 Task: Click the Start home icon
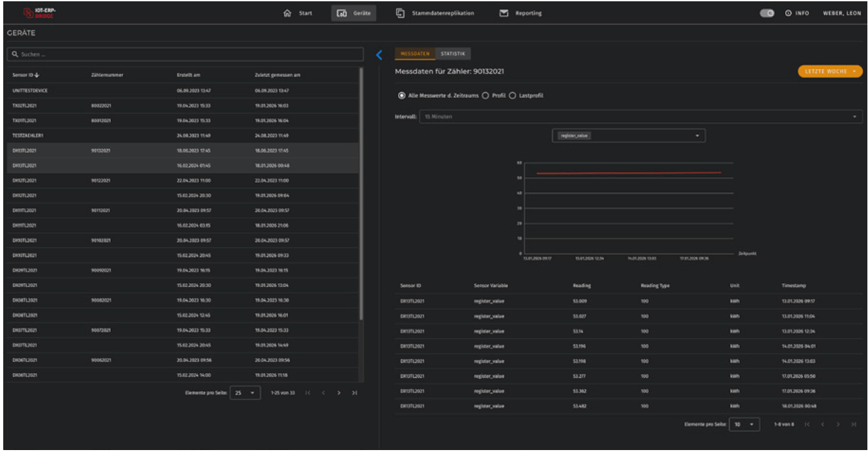click(288, 13)
